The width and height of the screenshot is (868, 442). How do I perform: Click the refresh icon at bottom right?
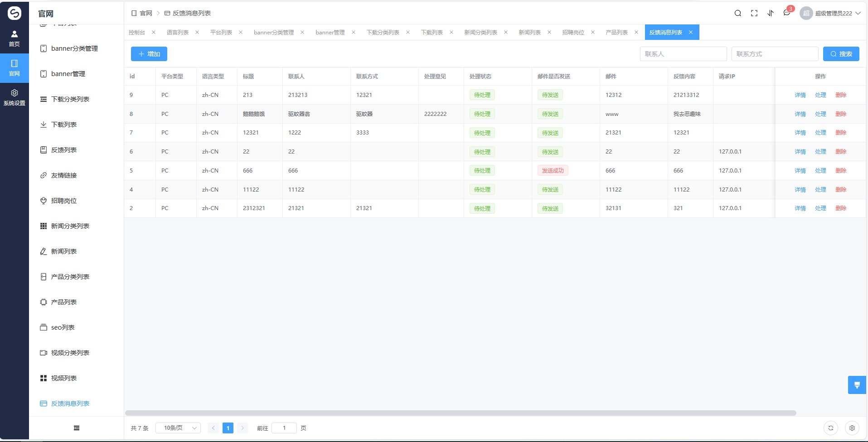(x=831, y=428)
